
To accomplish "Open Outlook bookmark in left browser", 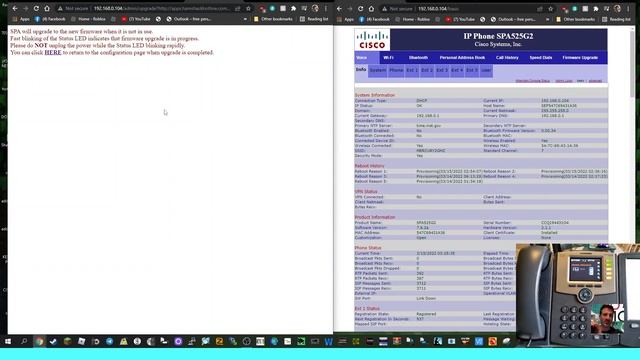I will (x=189, y=19).
